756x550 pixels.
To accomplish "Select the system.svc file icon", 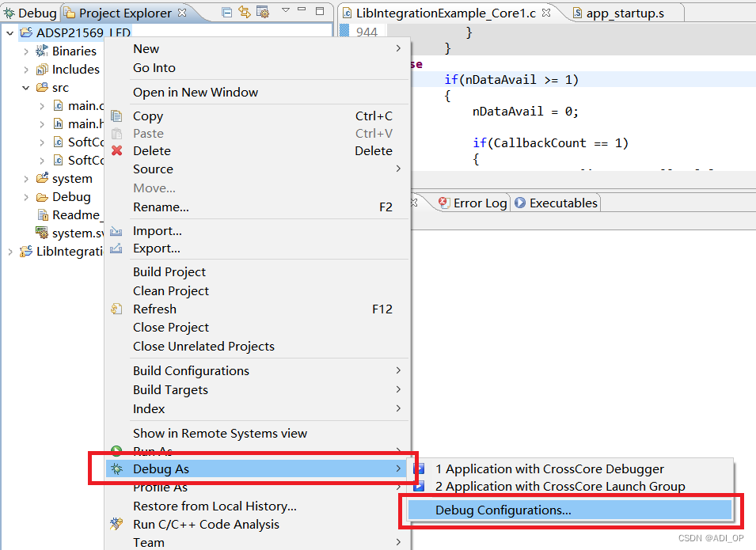I will (43, 233).
